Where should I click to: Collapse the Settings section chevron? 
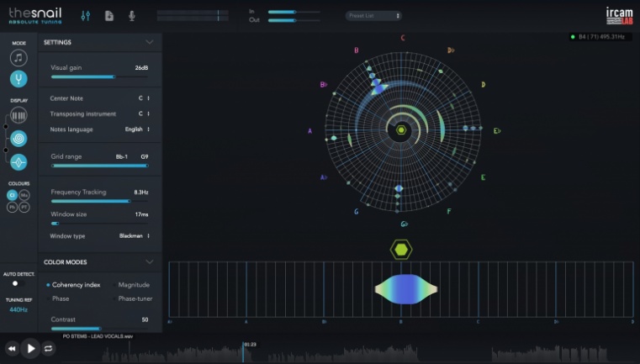tap(150, 42)
